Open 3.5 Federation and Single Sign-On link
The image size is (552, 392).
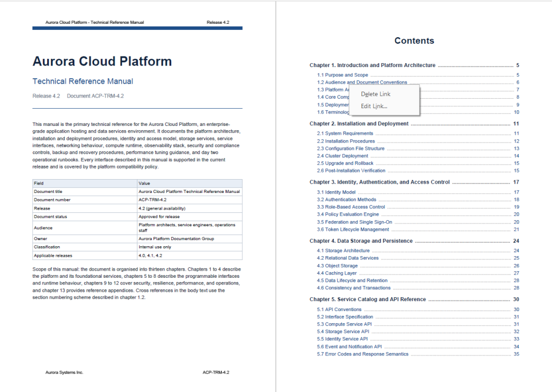[354, 222]
